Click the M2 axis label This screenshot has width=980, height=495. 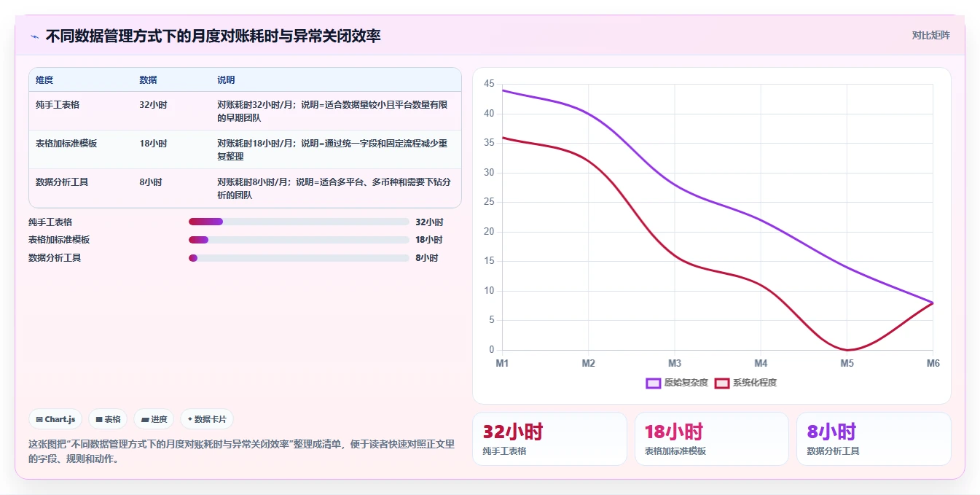pos(588,363)
